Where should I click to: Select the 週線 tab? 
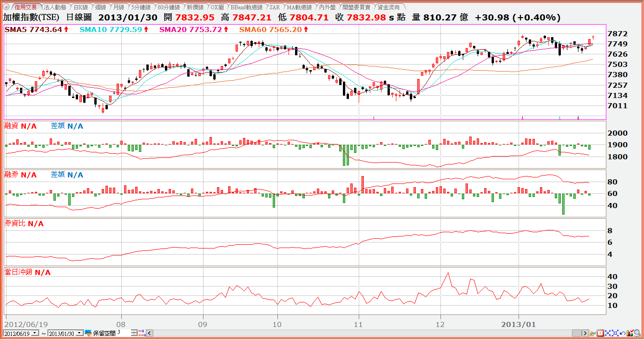(x=100, y=7)
